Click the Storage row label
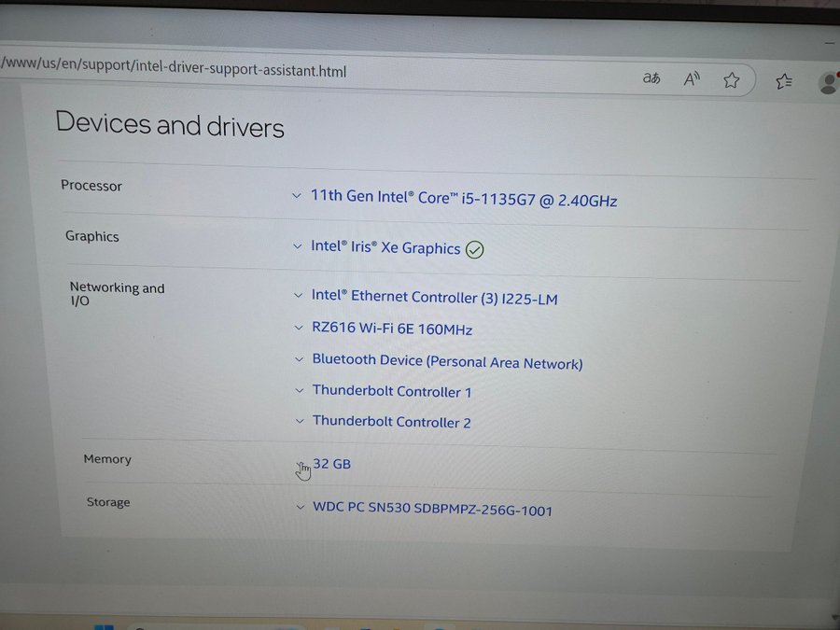 pyautogui.click(x=108, y=502)
